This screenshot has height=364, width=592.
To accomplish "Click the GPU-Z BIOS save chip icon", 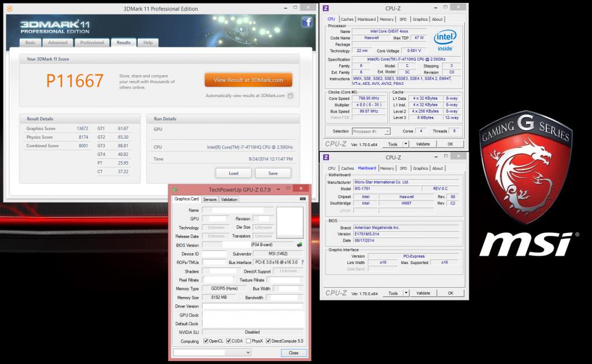I will pyautogui.click(x=299, y=245).
